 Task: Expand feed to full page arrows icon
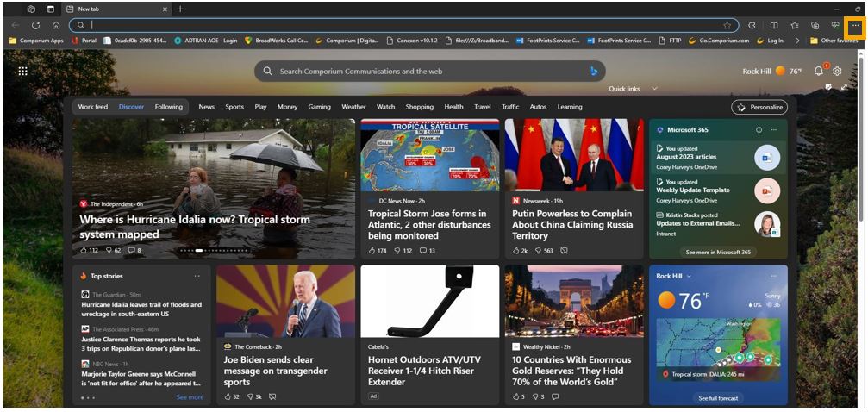844,88
